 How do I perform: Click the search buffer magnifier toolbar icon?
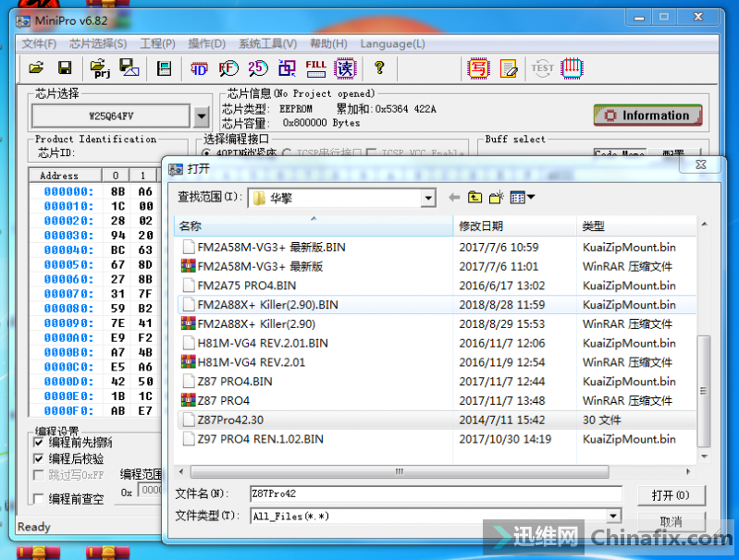pos(228,68)
